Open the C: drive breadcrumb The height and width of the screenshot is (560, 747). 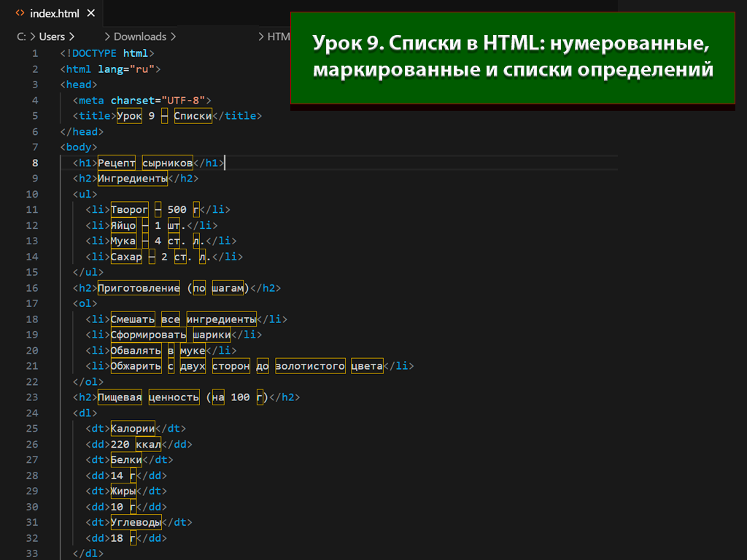coord(21,36)
